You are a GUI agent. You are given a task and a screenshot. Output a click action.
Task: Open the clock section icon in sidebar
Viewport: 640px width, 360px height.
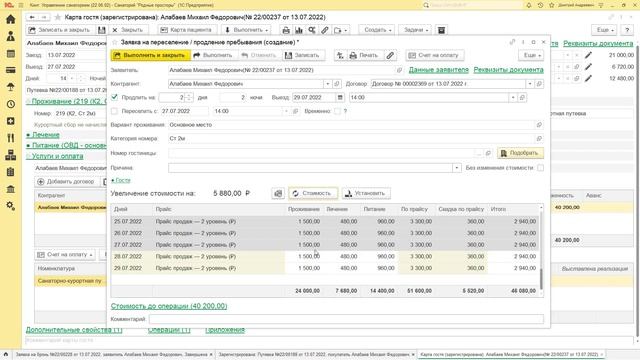pyautogui.click(x=11, y=104)
